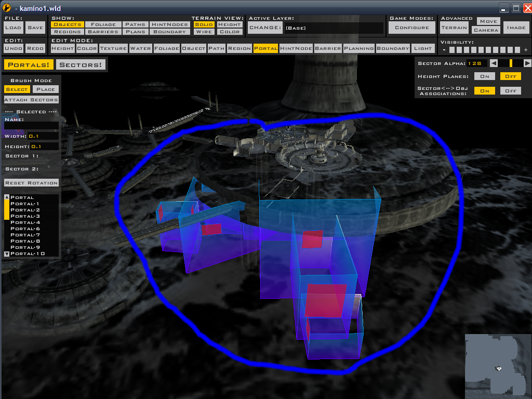Toggle HintNodes display in Show section
The width and height of the screenshot is (532, 399).
[x=170, y=24]
